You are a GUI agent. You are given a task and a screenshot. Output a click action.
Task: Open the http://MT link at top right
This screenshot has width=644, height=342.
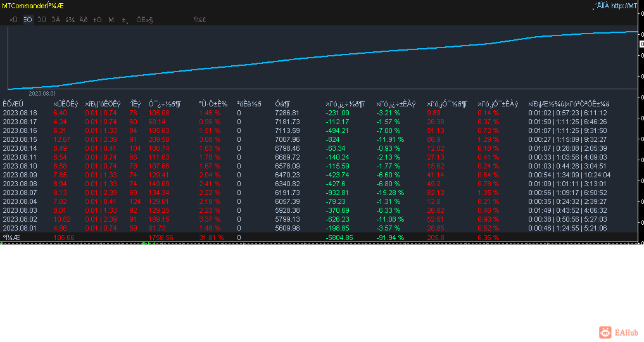624,6
